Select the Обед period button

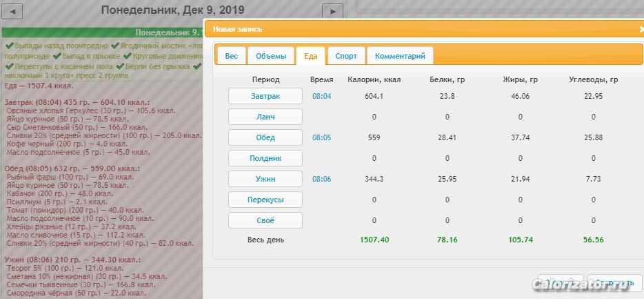[265, 137]
